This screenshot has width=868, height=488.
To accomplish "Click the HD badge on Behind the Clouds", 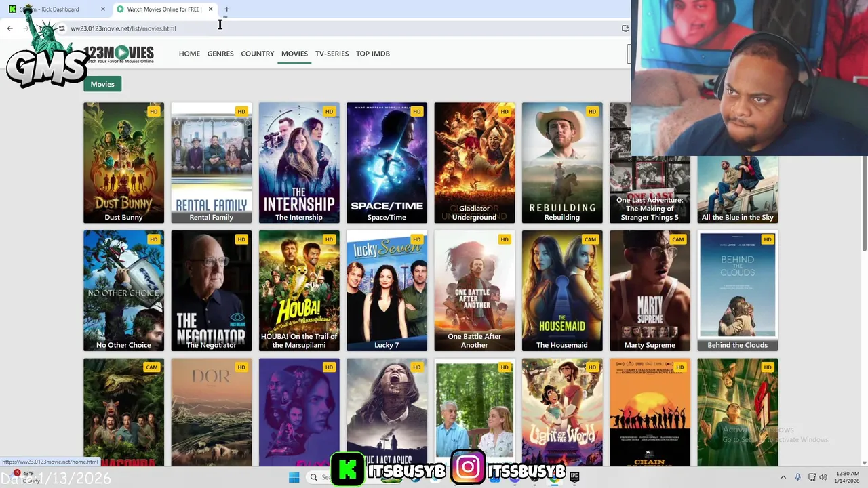I will [x=767, y=239].
